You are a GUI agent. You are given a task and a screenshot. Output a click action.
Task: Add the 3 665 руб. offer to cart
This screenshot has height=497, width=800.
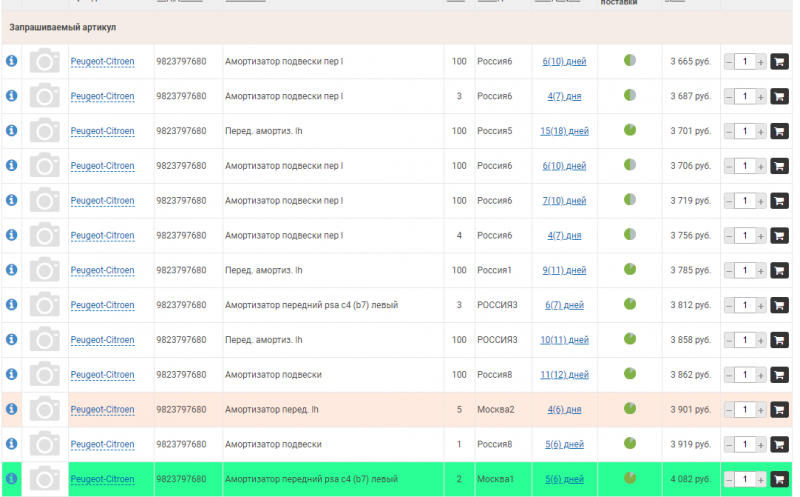click(779, 62)
